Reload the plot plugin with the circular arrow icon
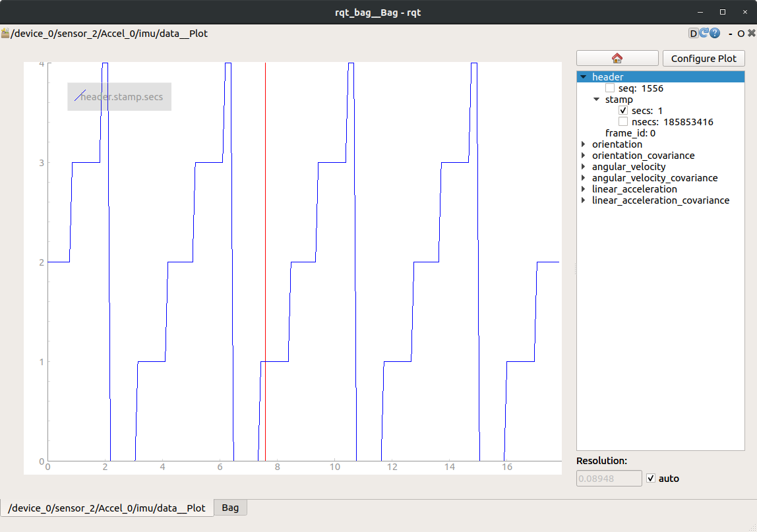This screenshot has height=532, width=757. pyautogui.click(x=703, y=34)
